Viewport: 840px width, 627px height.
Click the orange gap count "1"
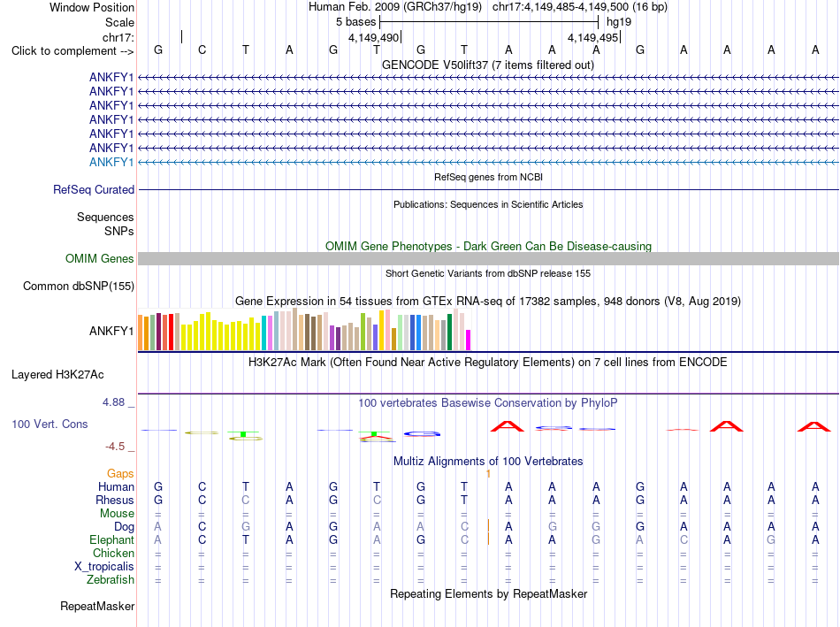[488, 474]
